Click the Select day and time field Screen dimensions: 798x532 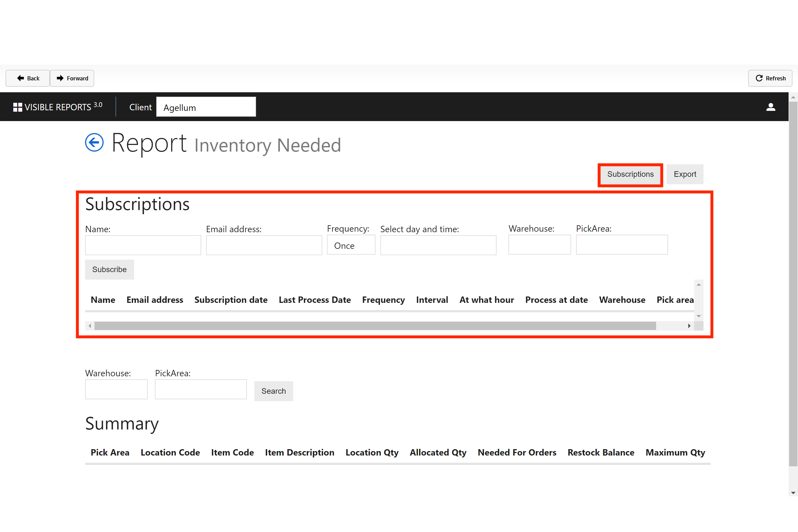[438, 245]
